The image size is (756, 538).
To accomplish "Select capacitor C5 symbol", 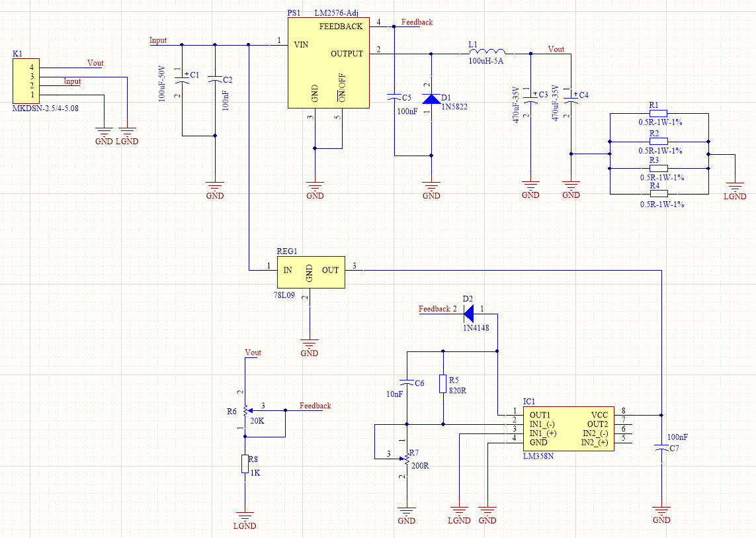I will click(394, 97).
